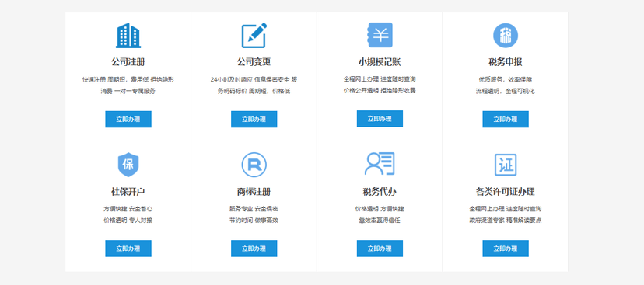Click 立即办理 under 公司注册

[x=128, y=120]
